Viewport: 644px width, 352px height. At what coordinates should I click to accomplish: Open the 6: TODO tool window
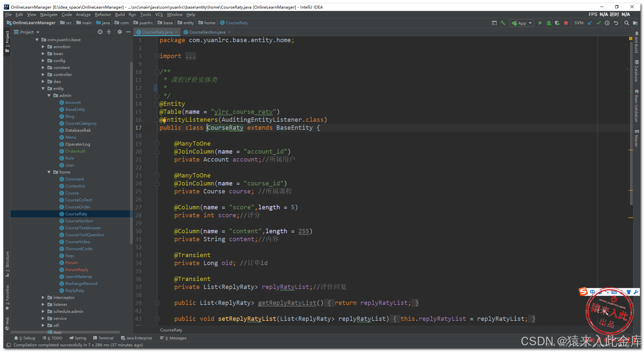pyautogui.click(x=52, y=338)
